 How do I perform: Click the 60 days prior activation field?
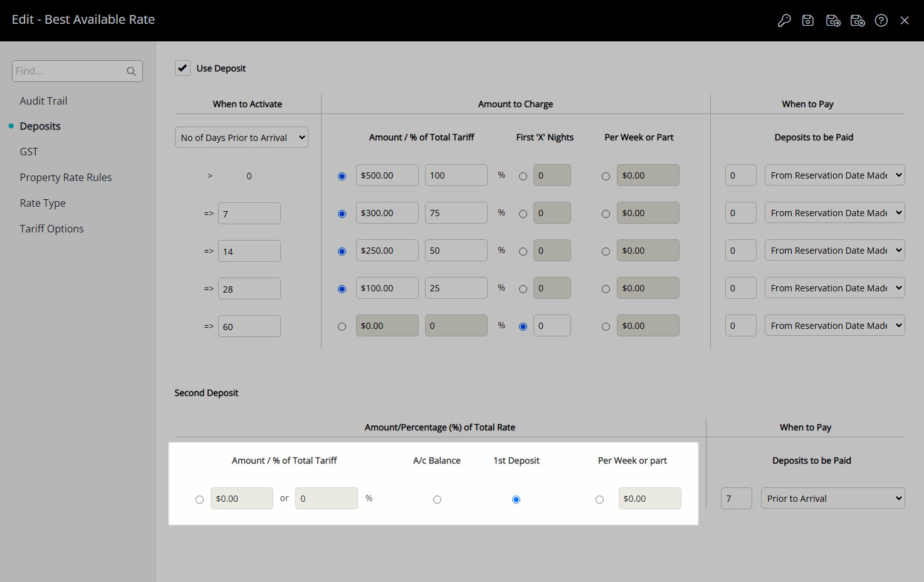[249, 326]
